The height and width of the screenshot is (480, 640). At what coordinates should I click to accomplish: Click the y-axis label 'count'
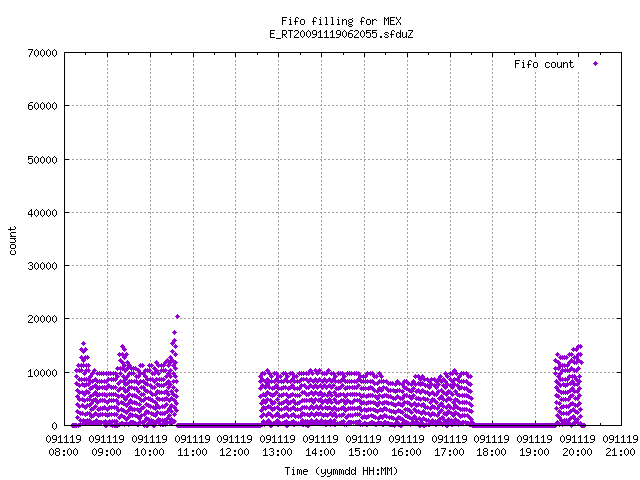click(13, 241)
